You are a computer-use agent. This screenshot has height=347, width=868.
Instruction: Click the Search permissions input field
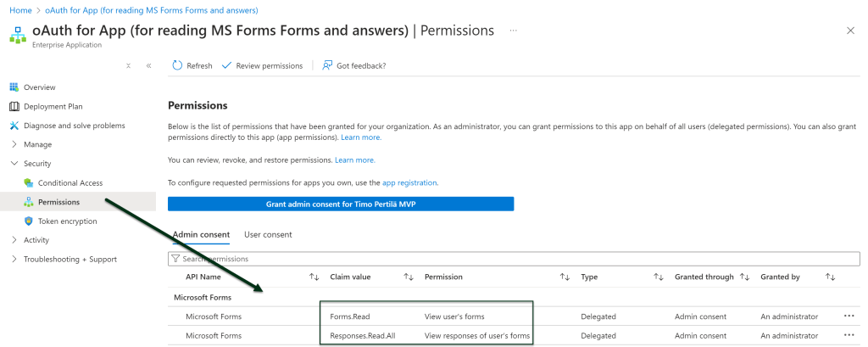point(509,258)
